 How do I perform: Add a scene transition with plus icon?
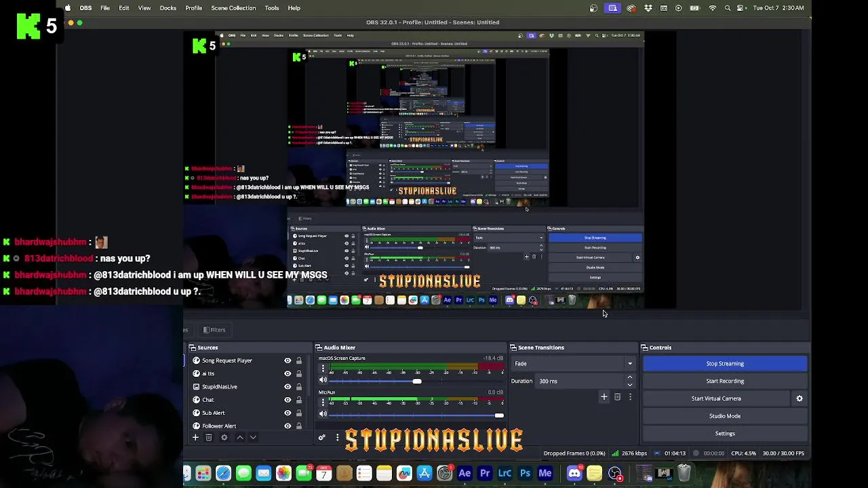(x=604, y=397)
